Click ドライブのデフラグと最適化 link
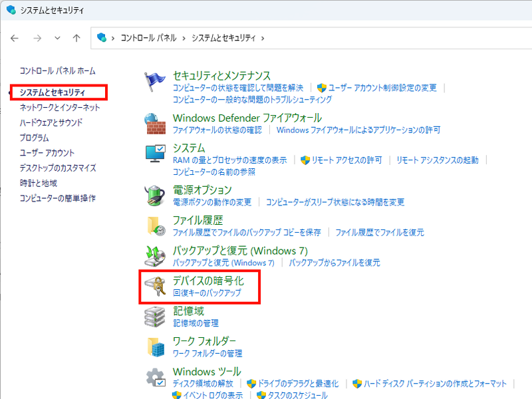 pyautogui.click(x=298, y=384)
